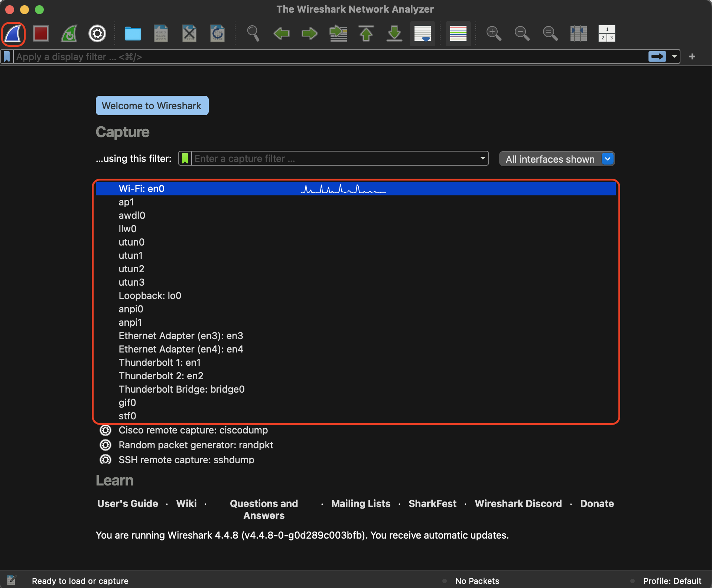Zoom in the main window text
This screenshot has height=588, width=712.
[x=494, y=34]
